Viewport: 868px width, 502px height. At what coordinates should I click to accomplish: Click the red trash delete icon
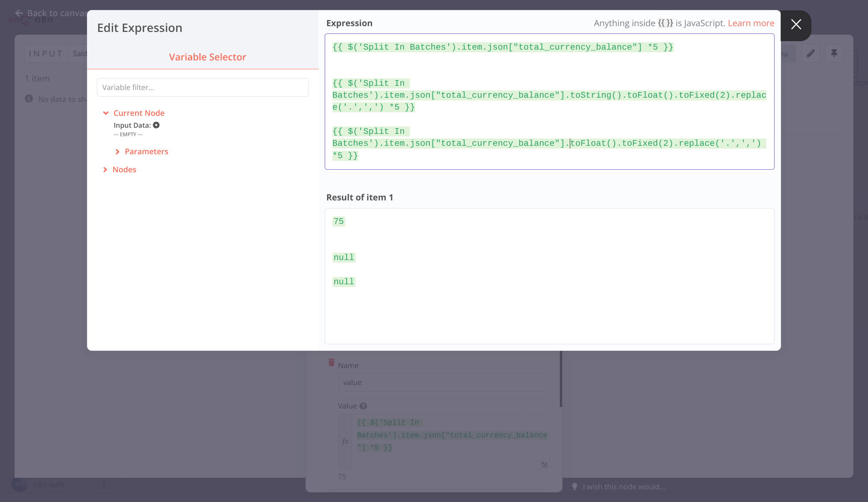click(331, 362)
